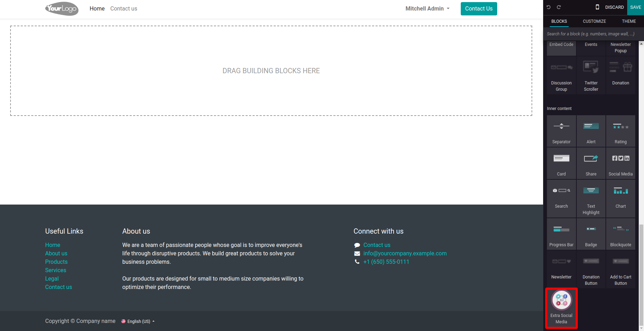Click the blocks panel scroll-up arrow
Screen dimensions: 644x331
click(641, 44)
